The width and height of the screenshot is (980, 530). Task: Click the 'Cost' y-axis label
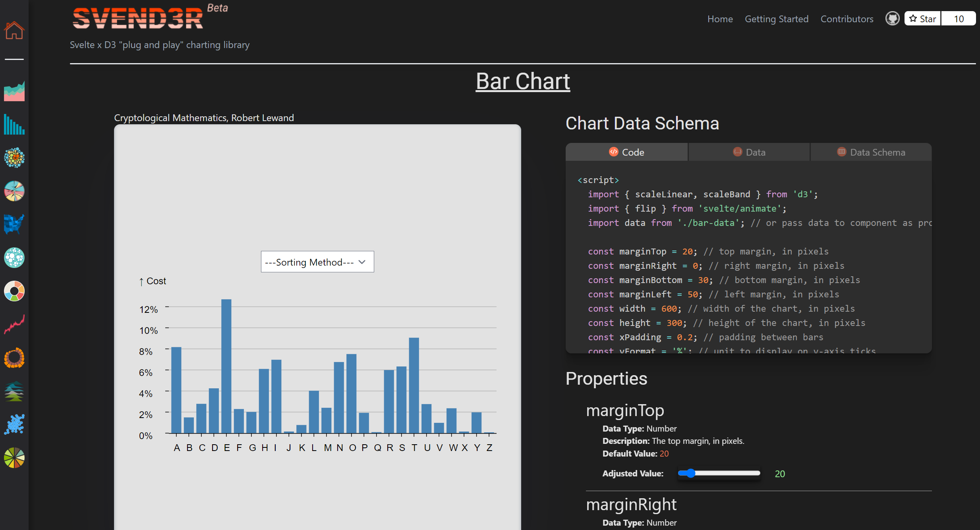153,281
